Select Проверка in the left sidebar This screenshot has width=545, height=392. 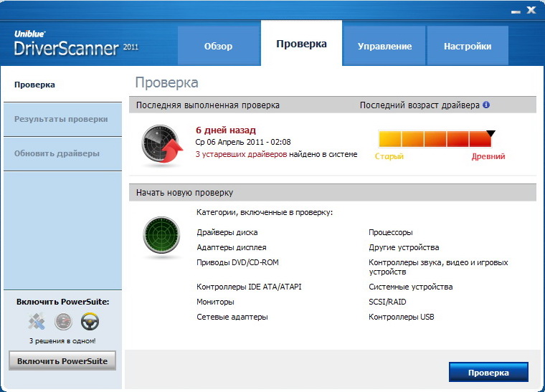(x=34, y=85)
